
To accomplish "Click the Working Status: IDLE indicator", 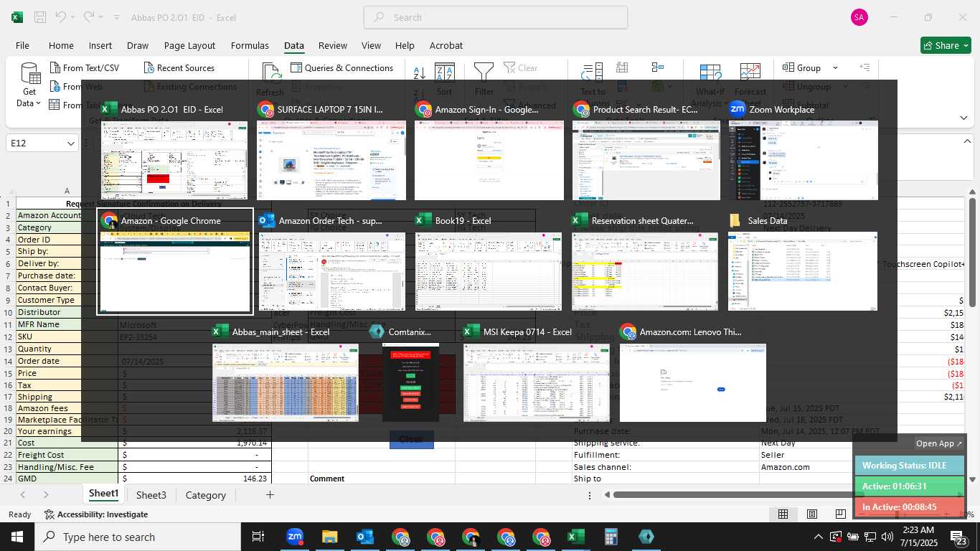I will click(x=910, y=466).
